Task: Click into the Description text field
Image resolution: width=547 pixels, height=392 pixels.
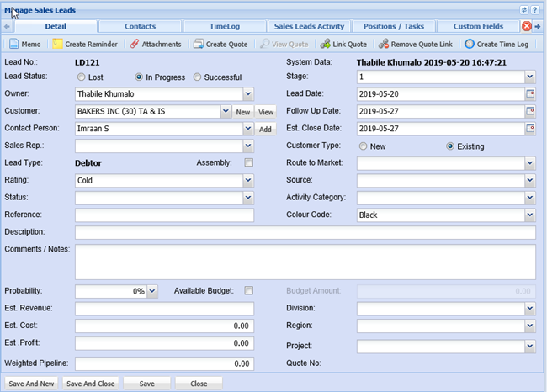Action: 305,232
